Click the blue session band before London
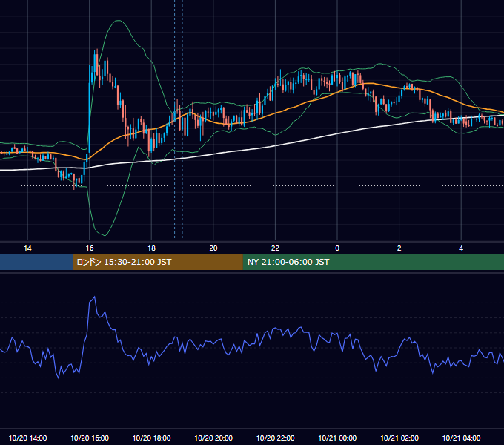The image size is (504, 445). [x=36, y=262]
